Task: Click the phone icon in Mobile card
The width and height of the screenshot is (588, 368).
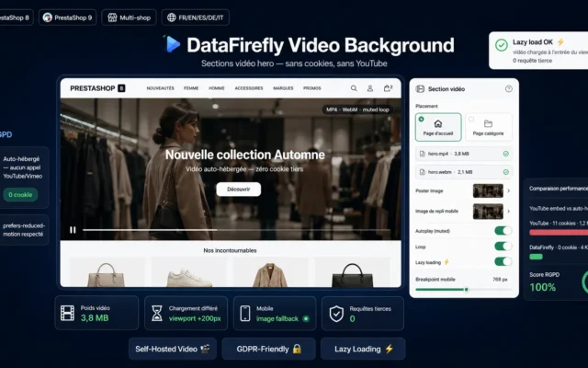Action: 245,313
